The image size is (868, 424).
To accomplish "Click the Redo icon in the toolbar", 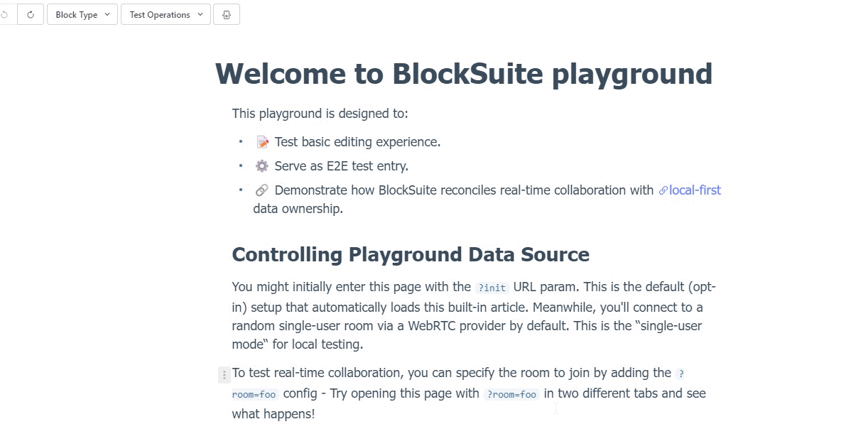I will pos(29,13).
